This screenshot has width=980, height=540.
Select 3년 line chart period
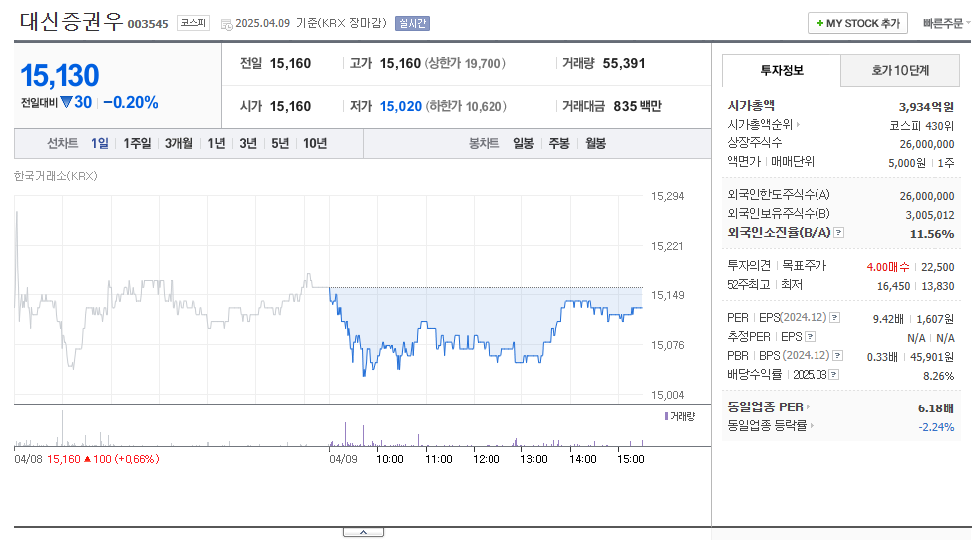pyautogui.click(x=248, y=143)
